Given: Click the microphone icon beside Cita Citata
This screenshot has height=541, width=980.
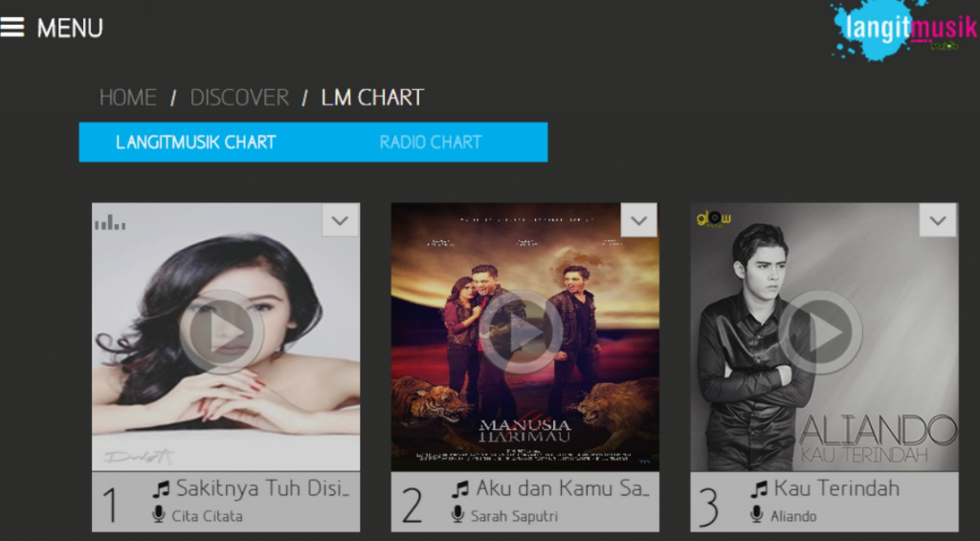Looking at the screenshot, I should [159, 515].
